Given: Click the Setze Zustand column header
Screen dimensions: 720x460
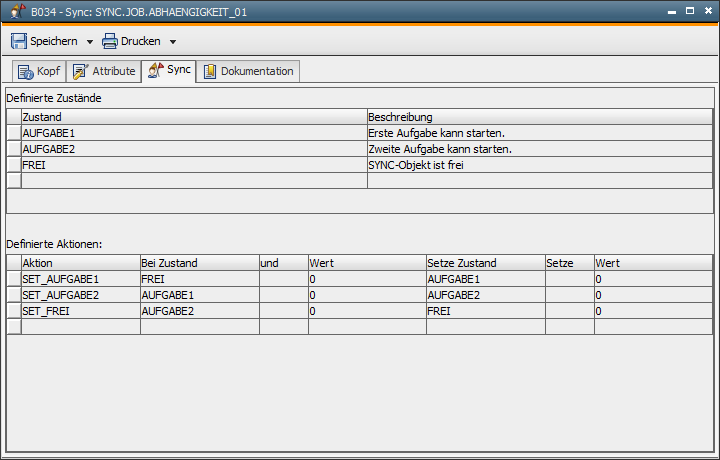Looking at the screenshot, I should click(486, 263).
